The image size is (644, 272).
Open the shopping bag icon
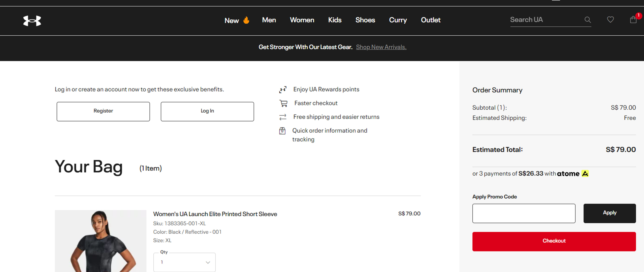click(x=633, y=19)
